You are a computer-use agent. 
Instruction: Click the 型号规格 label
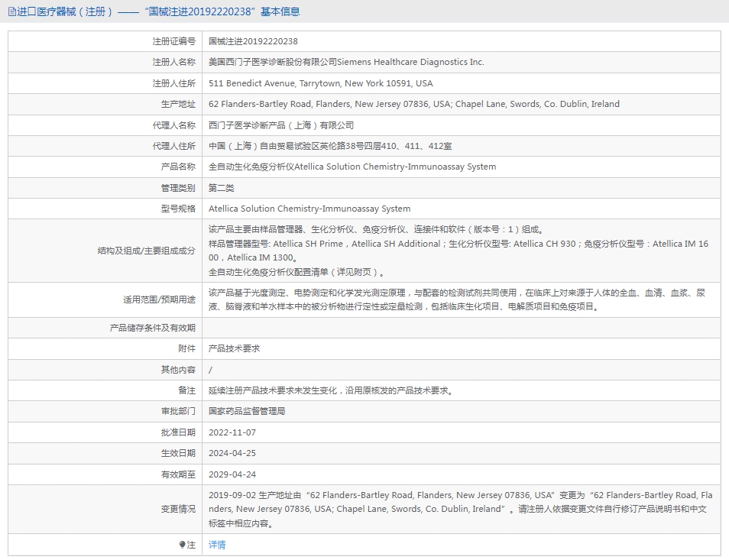178,209
